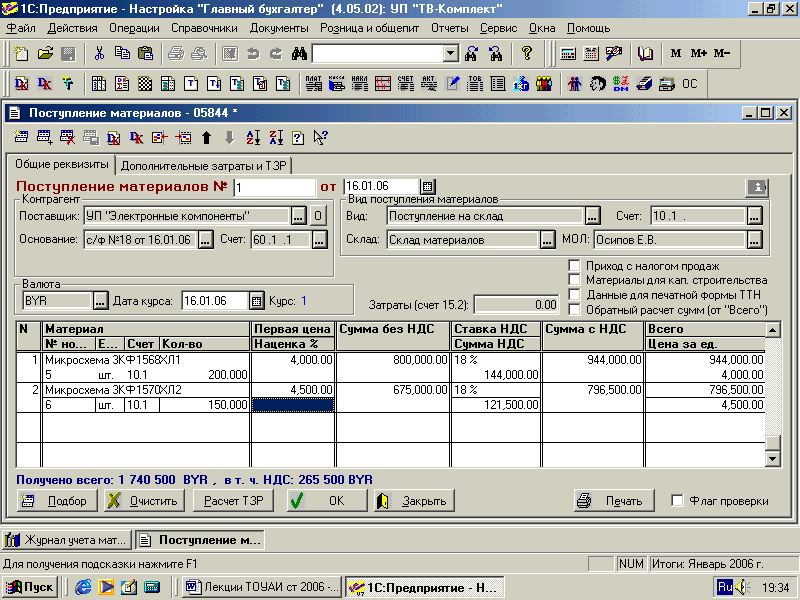Click the ОС fixed assets icon
The width and height of the screenshot is (800, 600).
690,83
